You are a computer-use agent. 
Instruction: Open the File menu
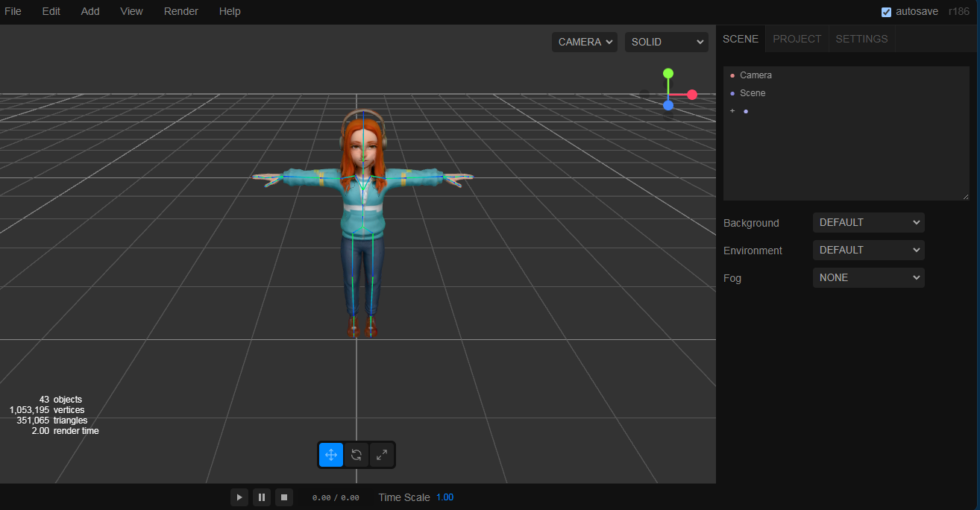click(x=13, y=11)
